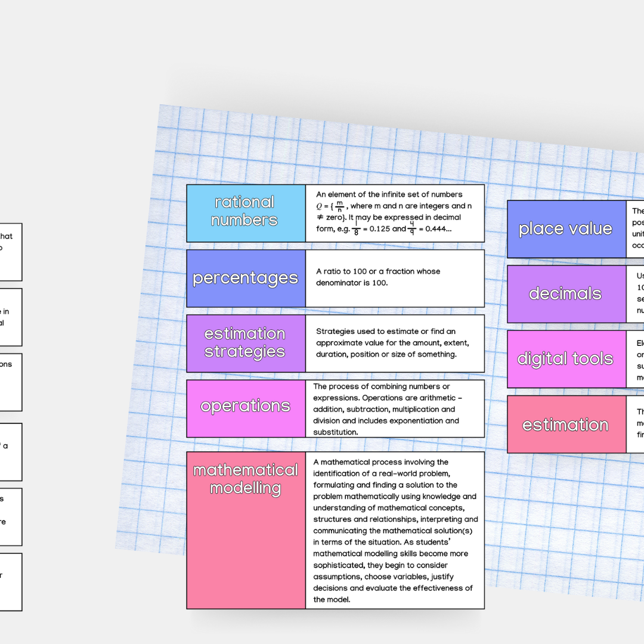Select the operations definition mentioning exponentiation

pyautogui.click(x=395, y=408)
